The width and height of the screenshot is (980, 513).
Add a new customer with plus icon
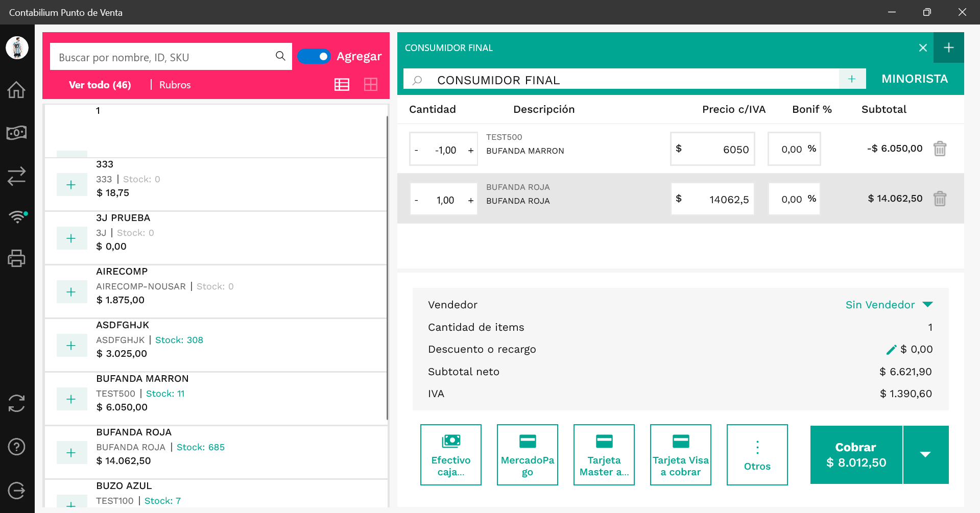click(852, 79)
